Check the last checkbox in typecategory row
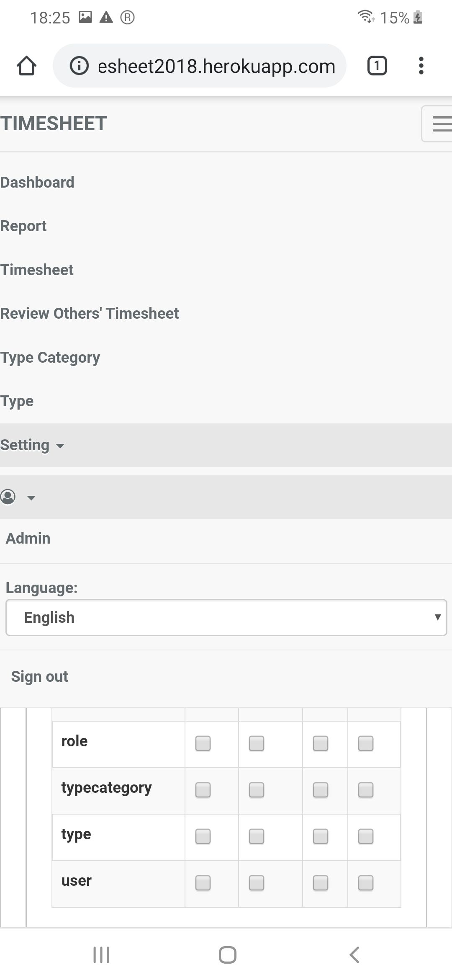Viewport: 452px width, 980px height. point(366,790)
